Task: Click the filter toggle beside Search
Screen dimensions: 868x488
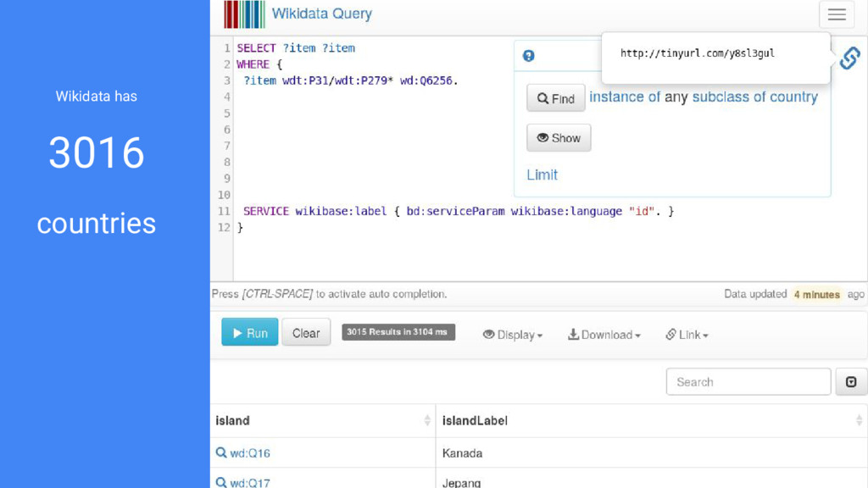Action: [851, 382]
